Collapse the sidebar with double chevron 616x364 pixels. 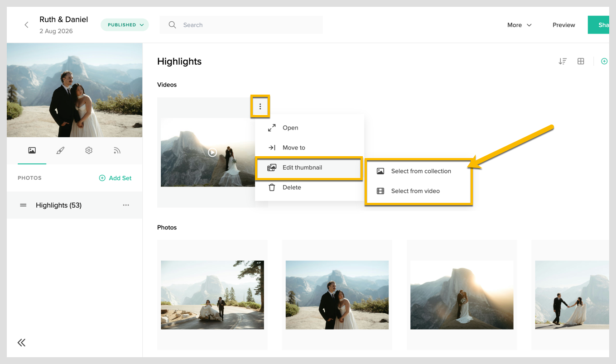(21, 343)
